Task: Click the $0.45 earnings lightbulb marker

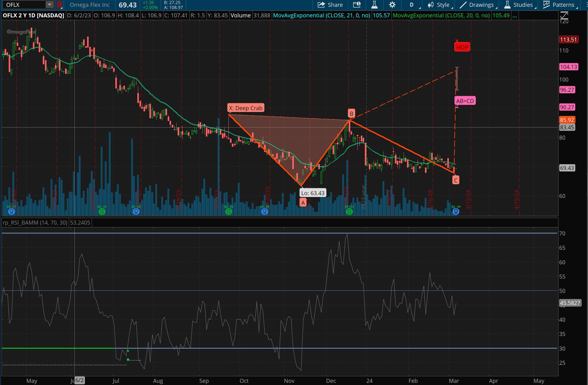Action: click(x=136, y=212)
